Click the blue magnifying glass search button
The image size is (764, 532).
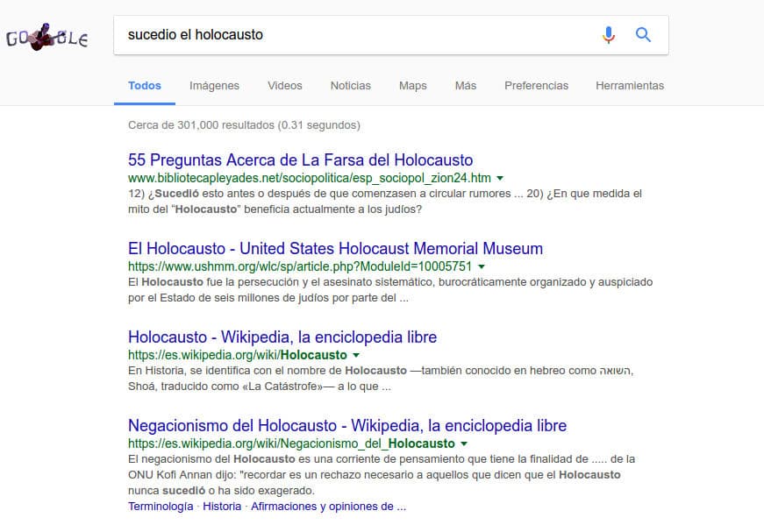point(643,35)
